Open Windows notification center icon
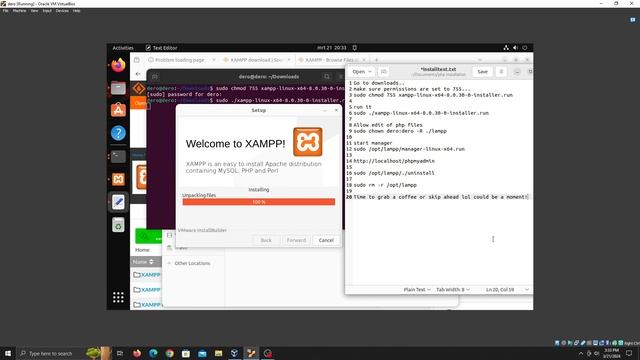This screenshot has width=640, height=360. 629,353
